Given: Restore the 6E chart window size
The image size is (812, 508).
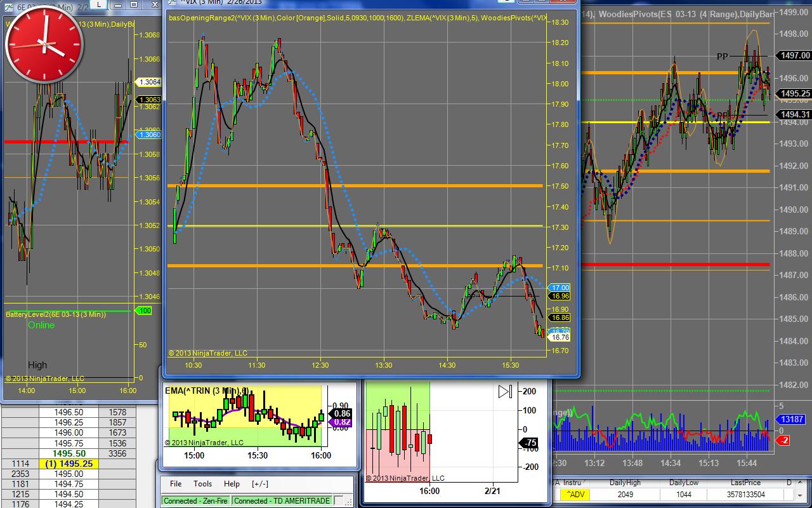Looking at the screenshot, I should [x=134, y=4].
